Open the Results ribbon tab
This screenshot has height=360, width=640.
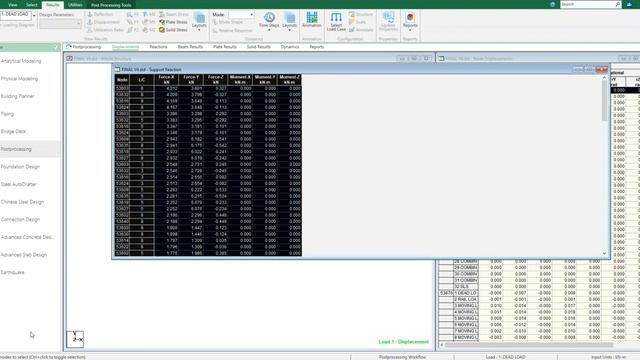pos(53,5)
